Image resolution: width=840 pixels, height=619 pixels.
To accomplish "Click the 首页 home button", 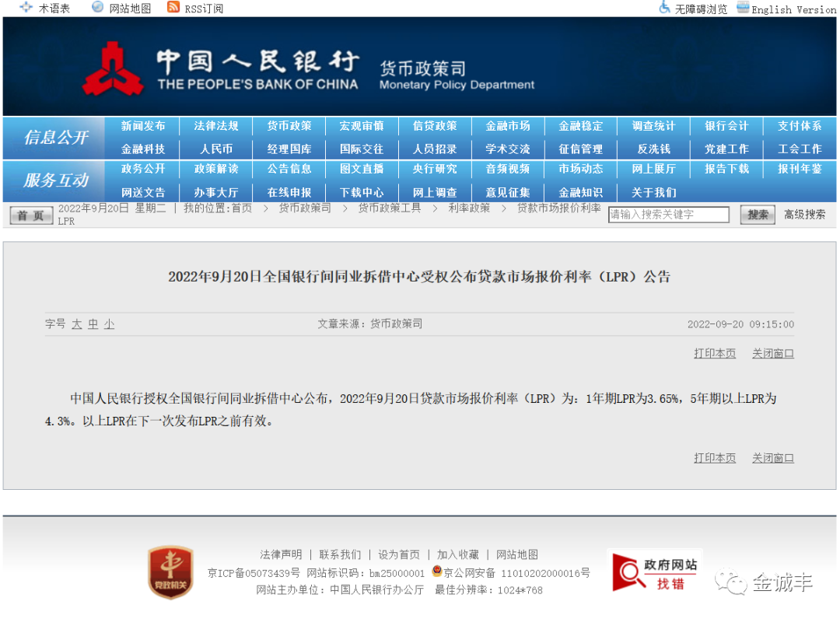I will click(x=31, y=215).
